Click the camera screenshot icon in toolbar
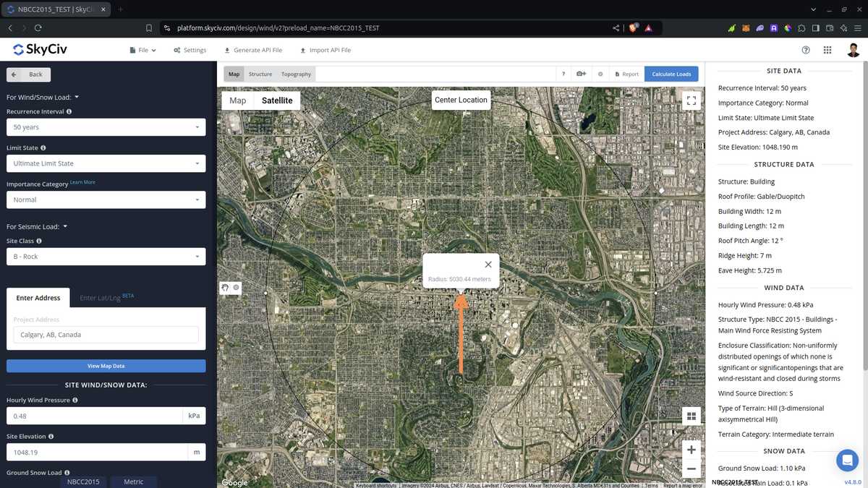Screen dimensions: 868x488 [581, 74]
